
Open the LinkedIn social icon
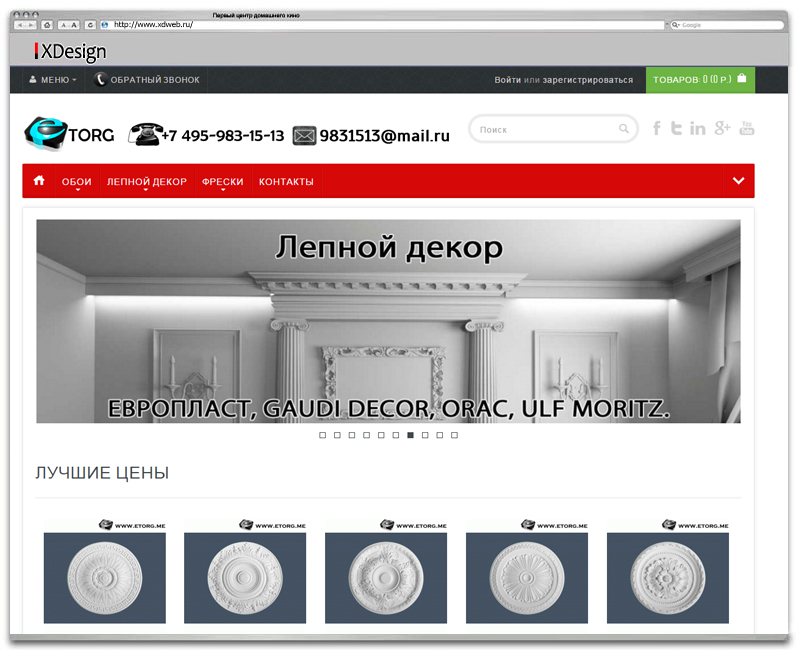(697, 128)
